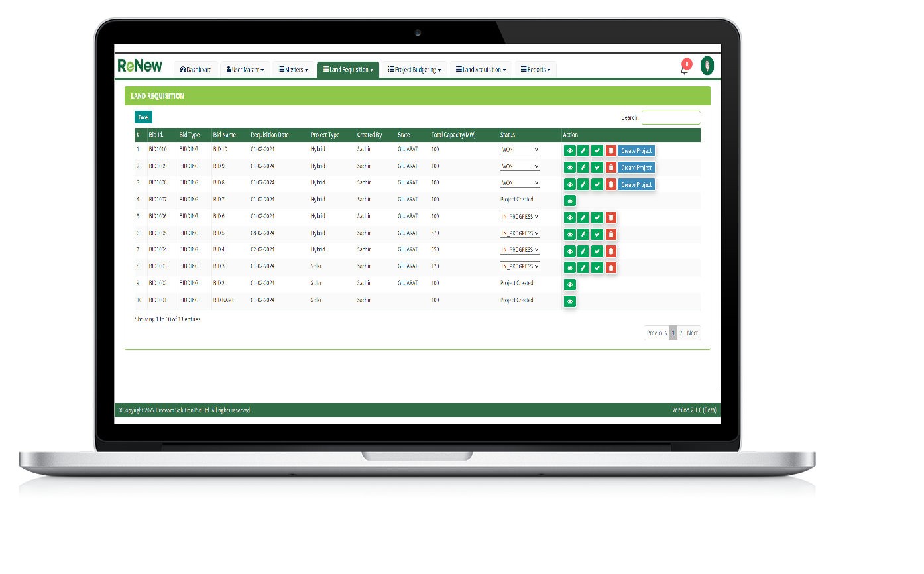Open the Project Budgeting menu

tap(414, 70)
